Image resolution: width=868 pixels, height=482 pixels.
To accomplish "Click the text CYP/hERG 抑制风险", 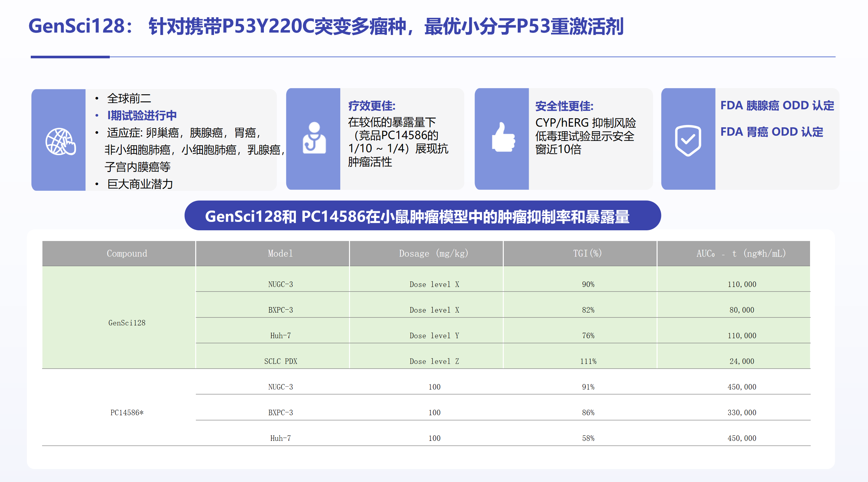I will pos(586,123).
